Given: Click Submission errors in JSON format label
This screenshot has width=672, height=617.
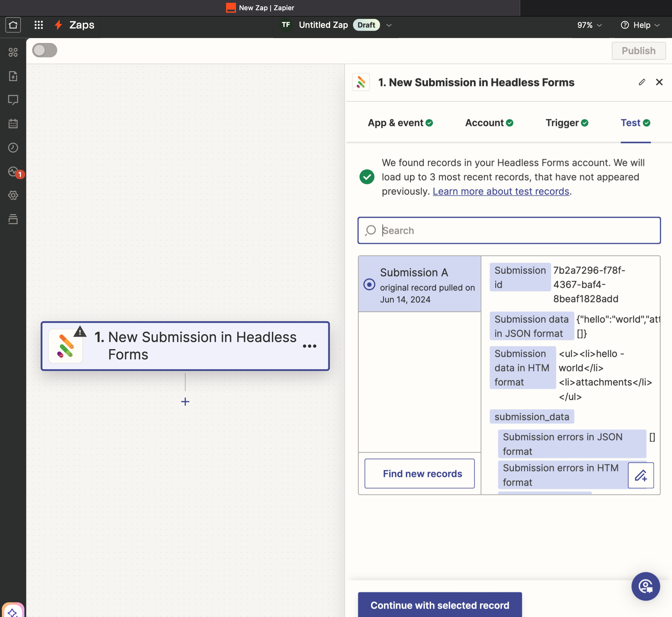Looking at the screenshot, I should coord(572,444).
